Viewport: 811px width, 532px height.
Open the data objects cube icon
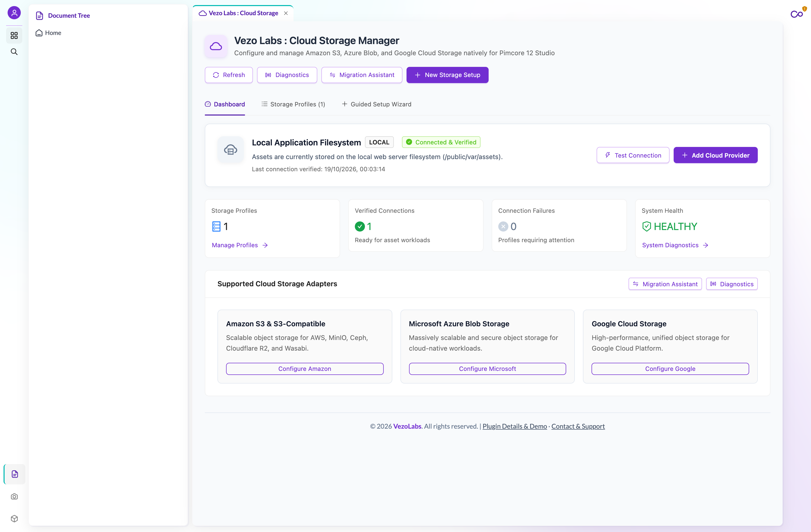[14, 518]
